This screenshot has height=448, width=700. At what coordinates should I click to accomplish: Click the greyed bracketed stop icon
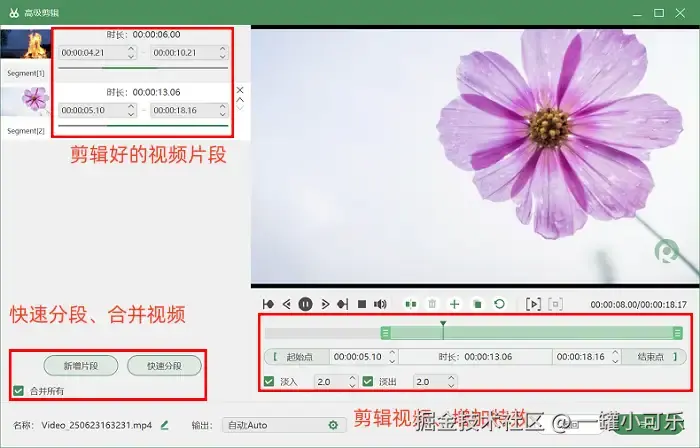pyautogui.click(x=555, y=304)
